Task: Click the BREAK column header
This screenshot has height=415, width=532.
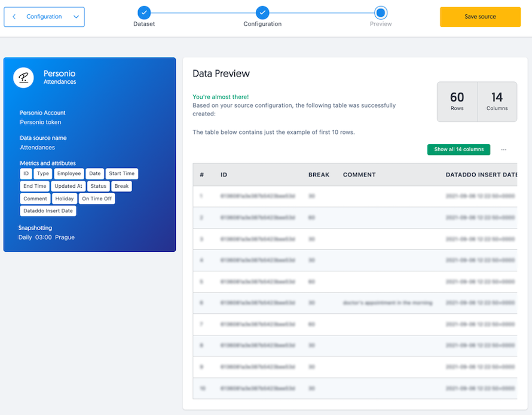Action: coord(319,175)
